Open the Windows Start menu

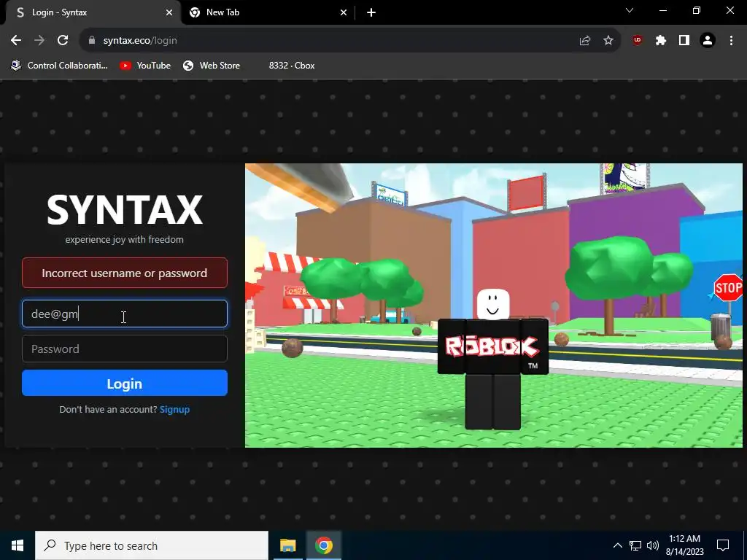pos(18,545)
